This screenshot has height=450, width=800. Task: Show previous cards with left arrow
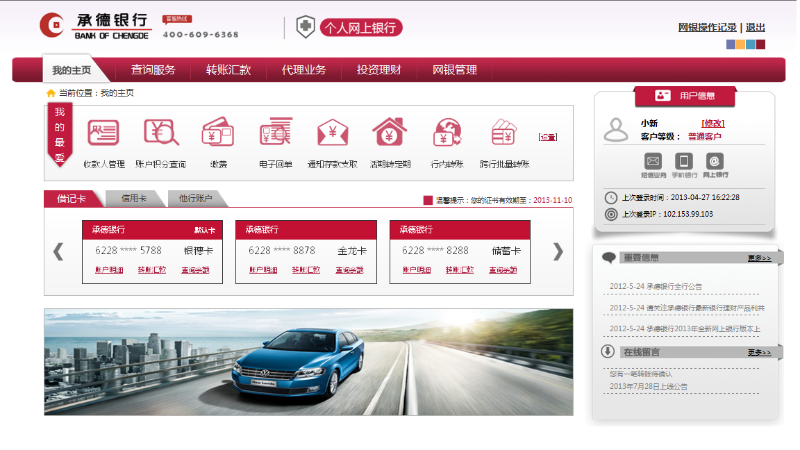coord(58,251)
